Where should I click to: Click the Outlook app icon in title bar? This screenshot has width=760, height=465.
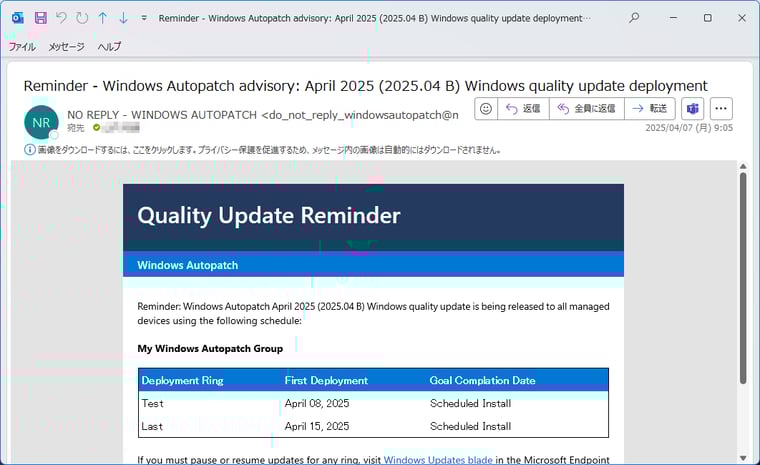(18, 18)
